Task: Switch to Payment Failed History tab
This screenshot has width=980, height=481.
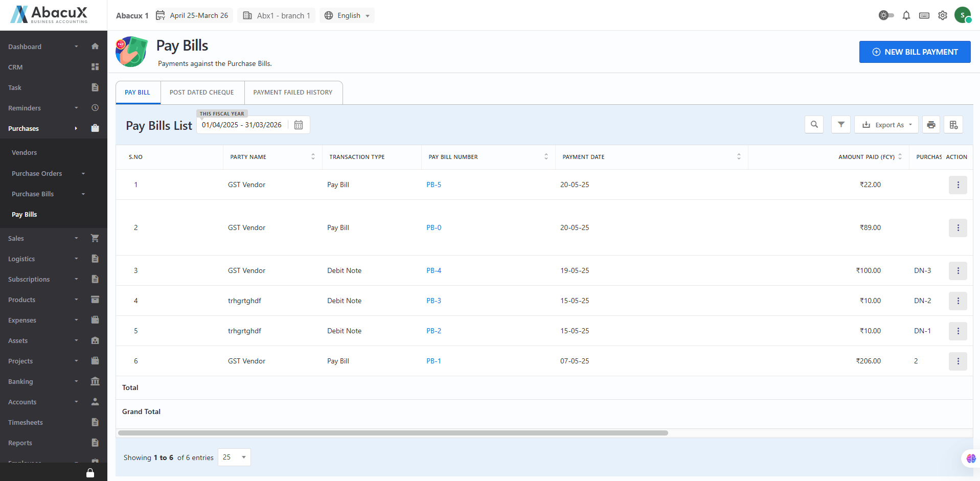Action: click(293, 93)
